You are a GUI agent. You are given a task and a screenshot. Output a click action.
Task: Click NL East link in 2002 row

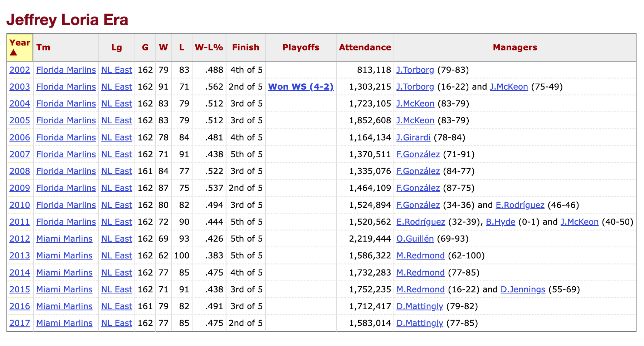pyautogui.click(x=117, y=70)
